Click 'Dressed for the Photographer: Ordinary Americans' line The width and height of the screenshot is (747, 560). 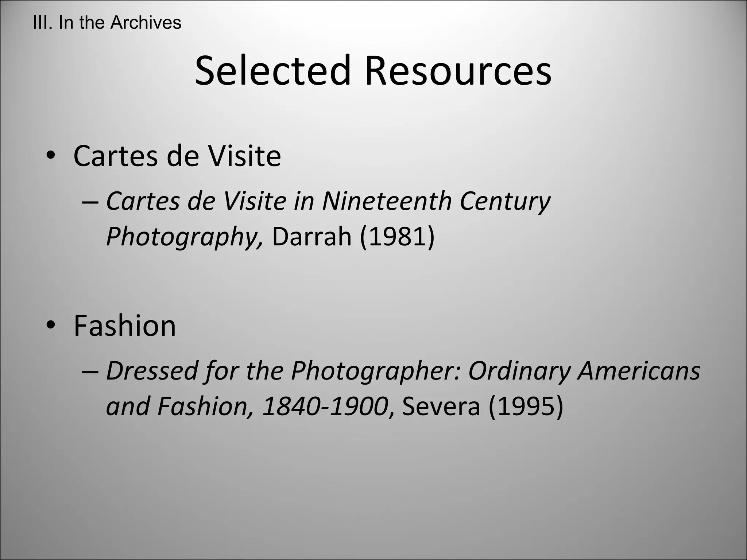pyautogui.click(x=403, y=371)
